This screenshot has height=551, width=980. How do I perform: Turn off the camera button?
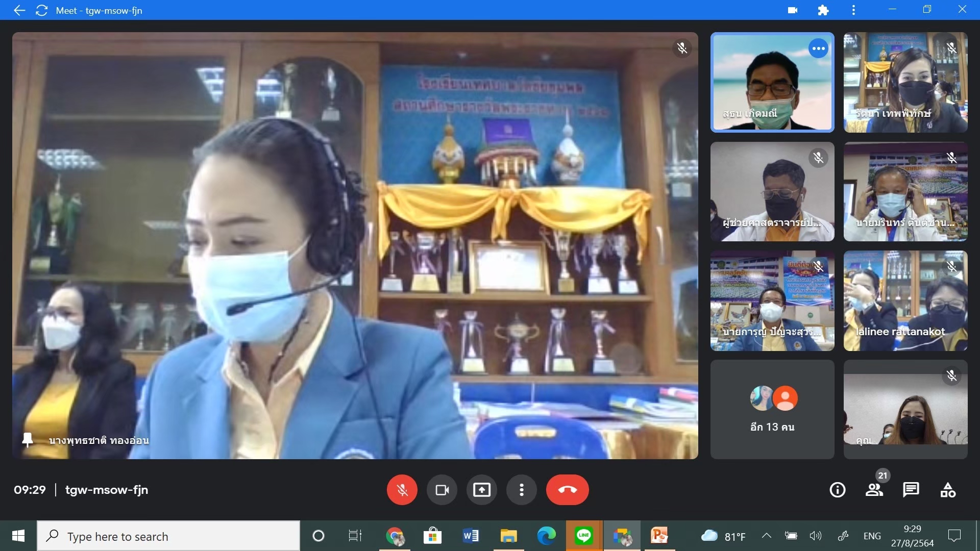click(x=442, y=490)
